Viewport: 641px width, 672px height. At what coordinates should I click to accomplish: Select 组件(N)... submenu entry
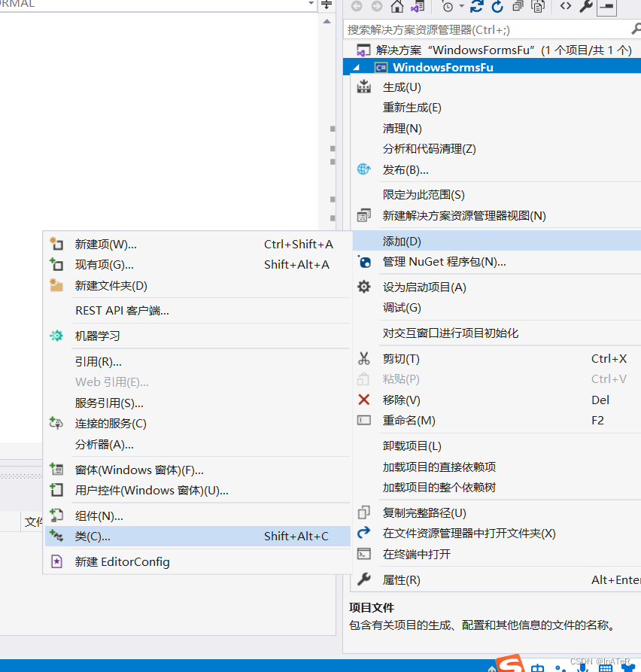click(198, 516)
